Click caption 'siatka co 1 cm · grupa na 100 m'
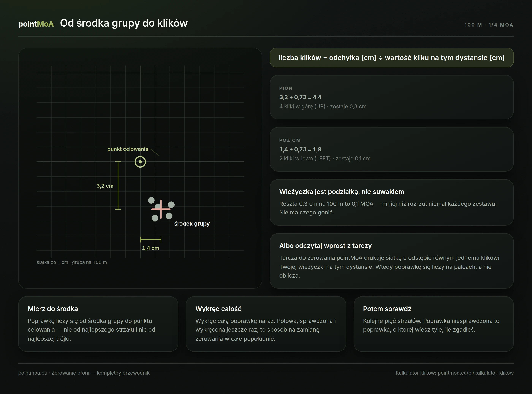Image resolution: width=532 pixels, height=394 pixels. tap(72, 262)
